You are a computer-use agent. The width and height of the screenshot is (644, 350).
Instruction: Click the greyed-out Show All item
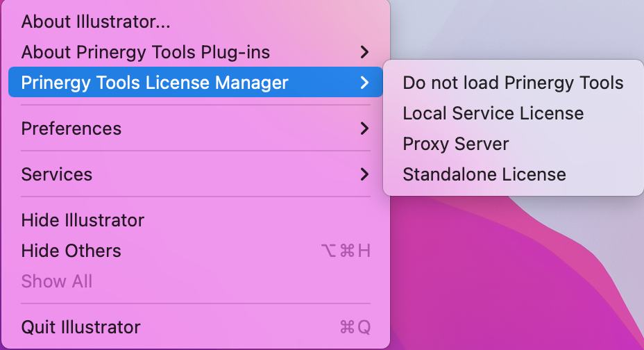(57, 281)
